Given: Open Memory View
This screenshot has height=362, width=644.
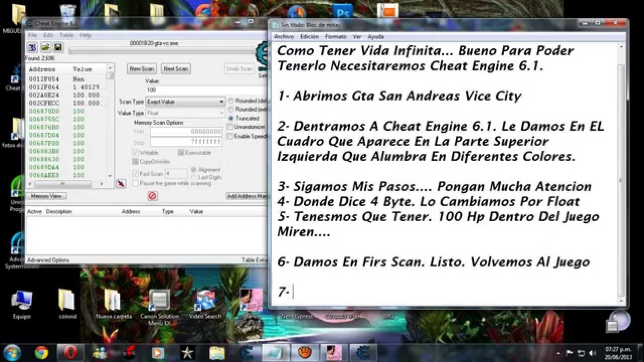Looking at the screenshot, I should tap(46, 196).
